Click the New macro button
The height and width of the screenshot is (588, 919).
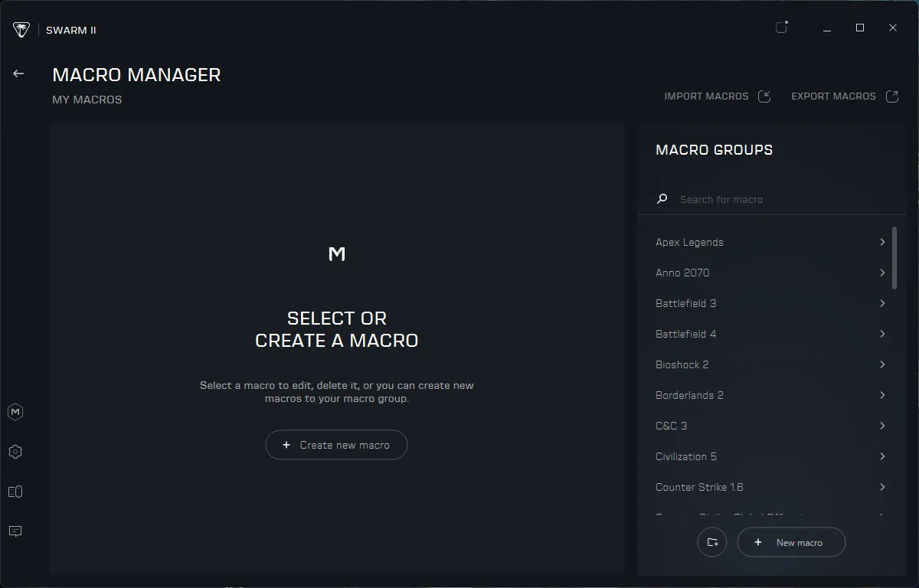click(791, 542)
